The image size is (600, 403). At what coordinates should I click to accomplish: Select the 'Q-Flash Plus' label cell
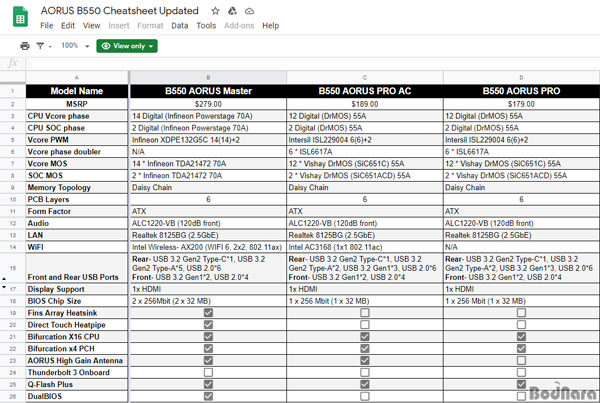pyautogui.click(x=77, y=384)
